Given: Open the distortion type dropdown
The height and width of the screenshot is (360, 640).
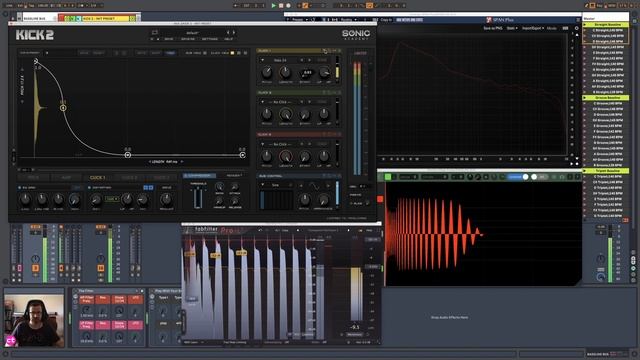Looking at the screenshot, I should tap(112, 199).
